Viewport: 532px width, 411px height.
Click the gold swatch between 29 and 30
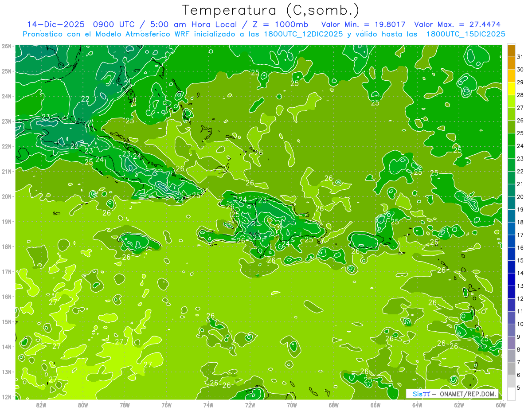coord(511,76)
